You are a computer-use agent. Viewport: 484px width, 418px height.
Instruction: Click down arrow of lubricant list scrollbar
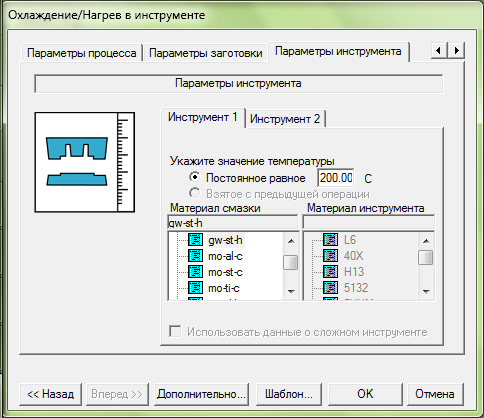pos(291,291)
